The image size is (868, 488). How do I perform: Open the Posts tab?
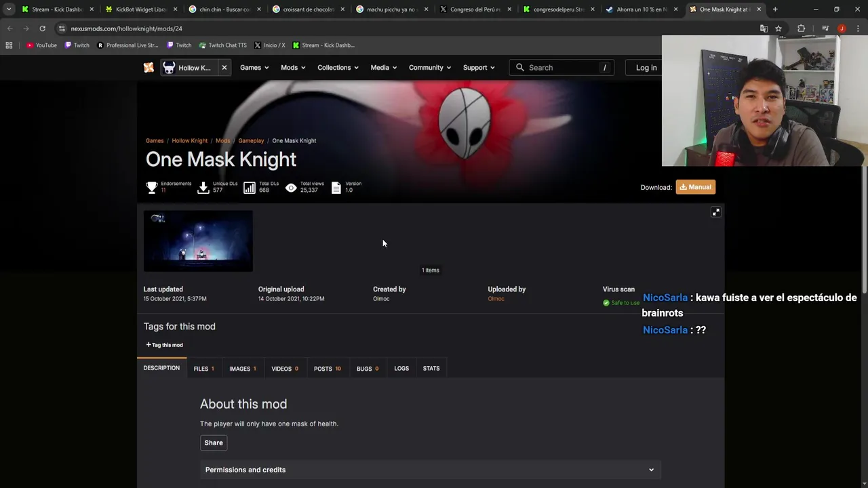point(327,369)
